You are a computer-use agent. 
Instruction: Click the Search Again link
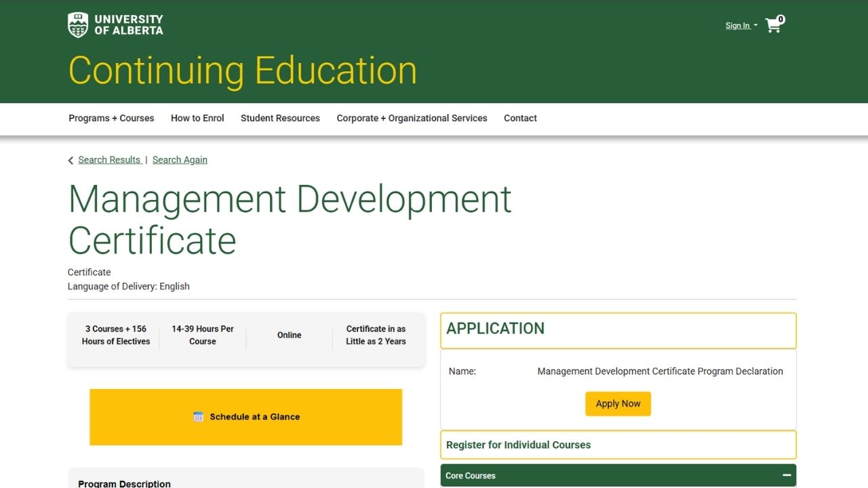[x=180, y=160]
